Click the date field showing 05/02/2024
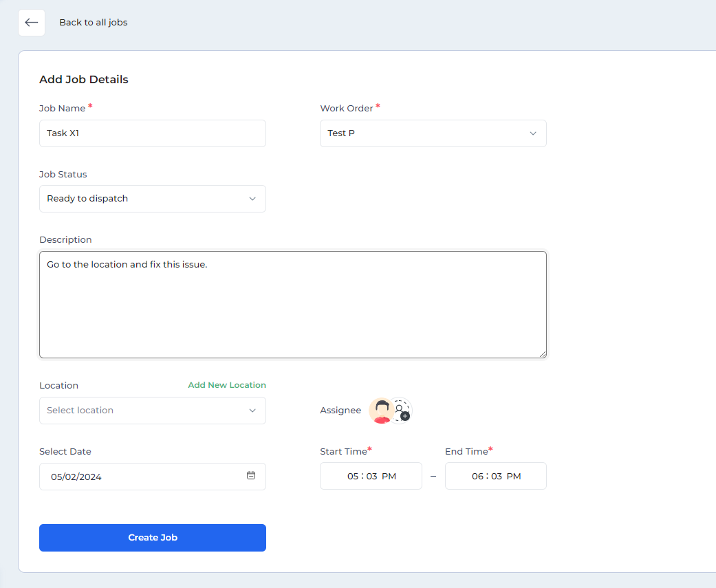The height and width of the screenshot is (588, 716). pos(138,476)
